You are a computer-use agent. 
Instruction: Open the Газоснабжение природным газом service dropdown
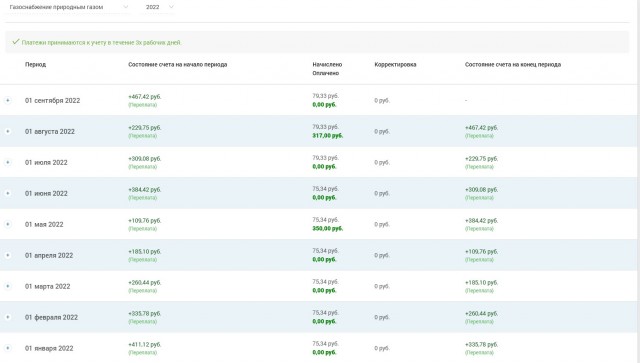[68, 7]
